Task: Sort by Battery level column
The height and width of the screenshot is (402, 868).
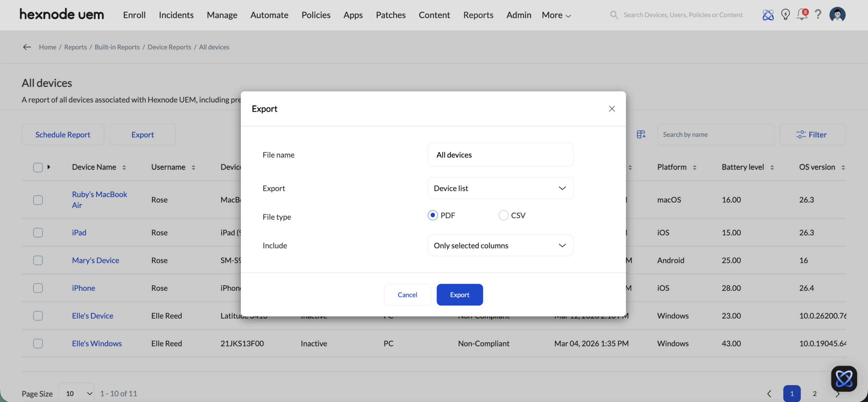Action: point(772,167)
